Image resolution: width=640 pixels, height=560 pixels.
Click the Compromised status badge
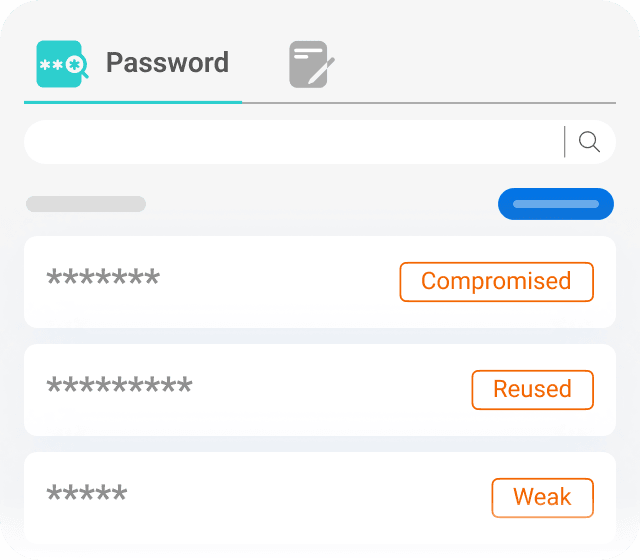pyautogui.click(x=496, y=282)
